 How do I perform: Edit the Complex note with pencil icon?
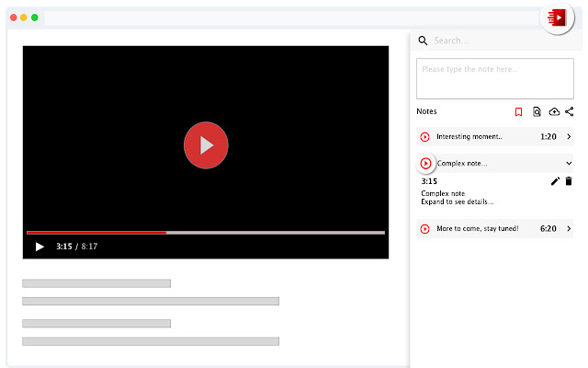555,181
